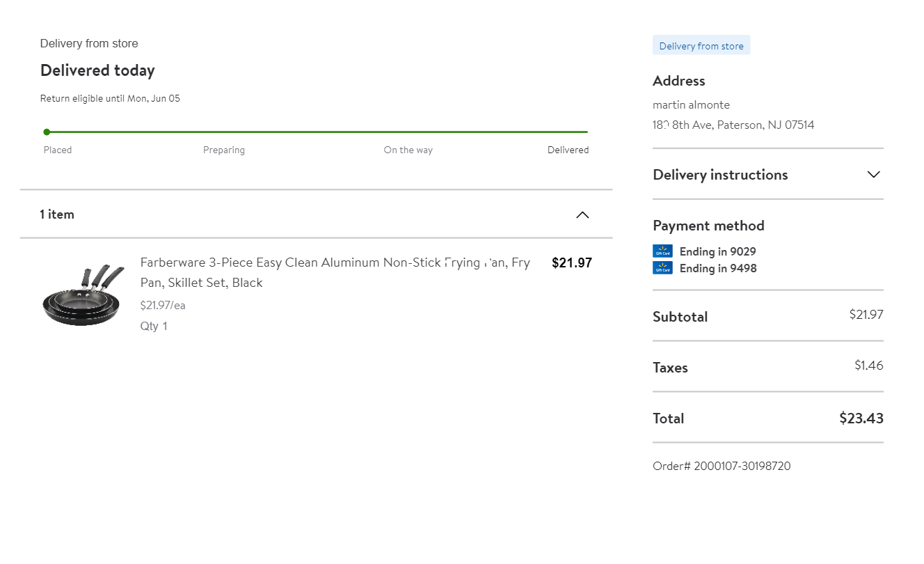
Task: Open the Farberware frying pan set thumbnail
Action: [83, 295]
